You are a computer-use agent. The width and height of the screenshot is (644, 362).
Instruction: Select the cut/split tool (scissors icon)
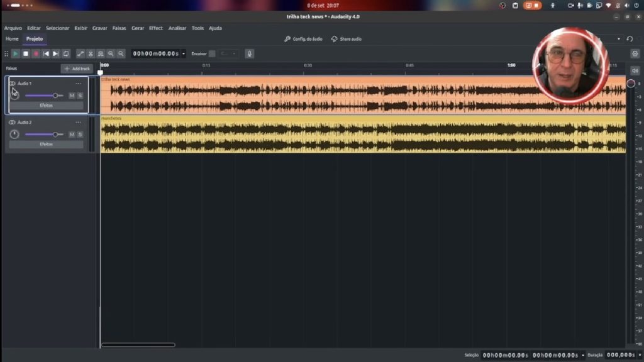[91, 54]
